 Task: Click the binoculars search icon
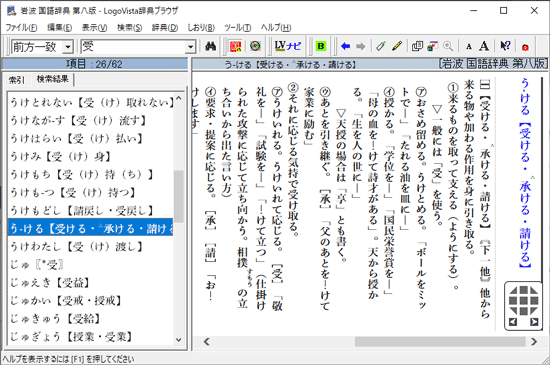click(x=210, y=46)
